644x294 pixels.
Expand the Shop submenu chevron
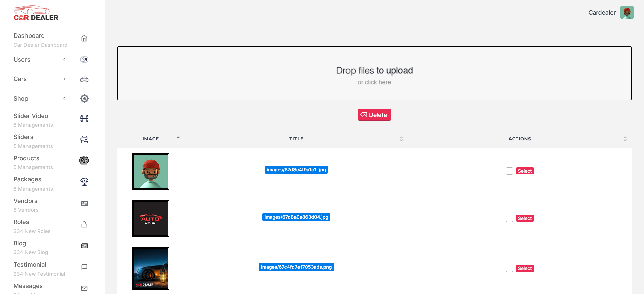[x=64, y=98]
